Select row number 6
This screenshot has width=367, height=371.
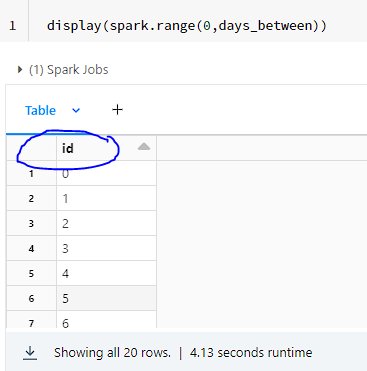click(x=31, y=298)
